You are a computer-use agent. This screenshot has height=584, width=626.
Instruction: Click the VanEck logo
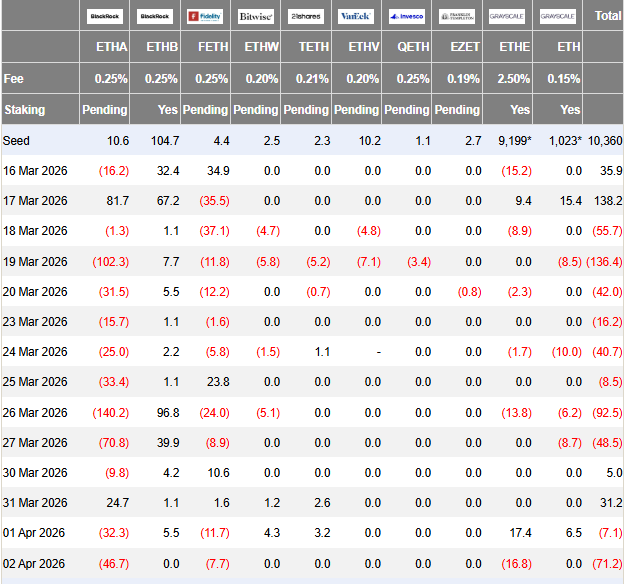(356, 17)
